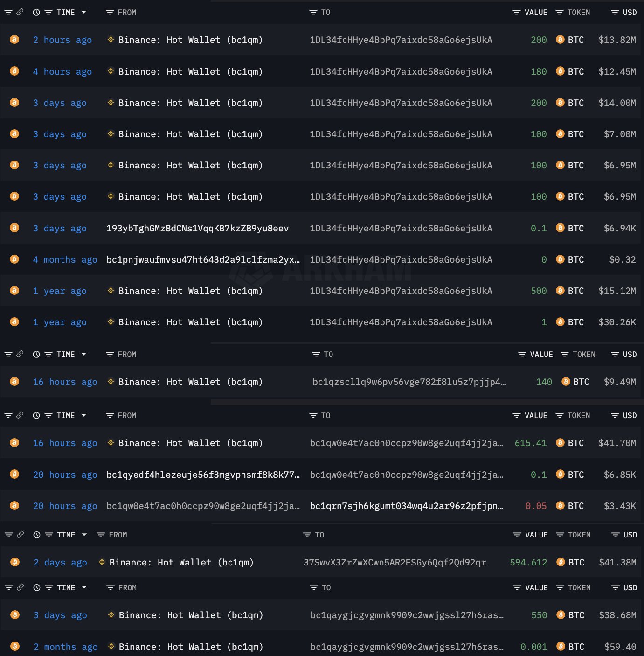This screenshot has width=644, height=656.
Task: Click the clock icon in the topmost table header
Action: coord(36,13)
